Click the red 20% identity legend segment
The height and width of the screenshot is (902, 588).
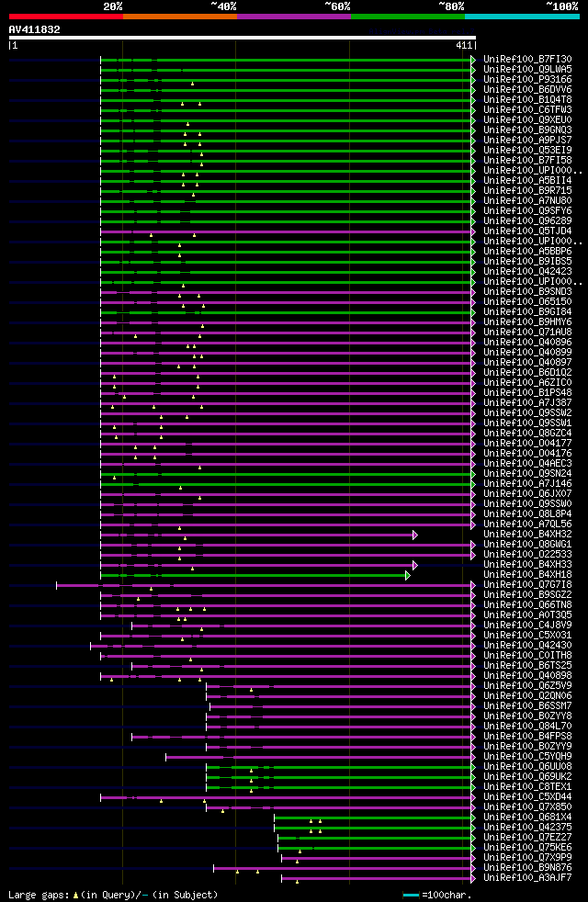66,17
